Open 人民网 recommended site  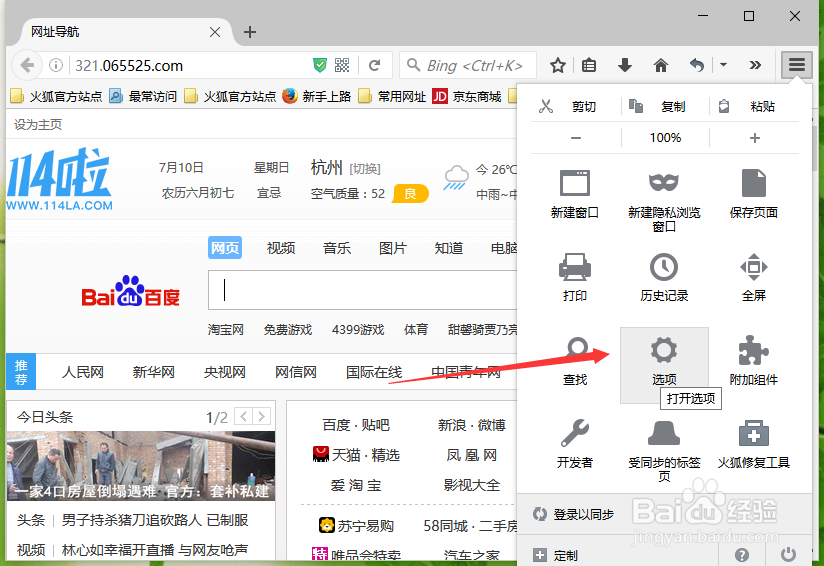click(x=83, y=372)
